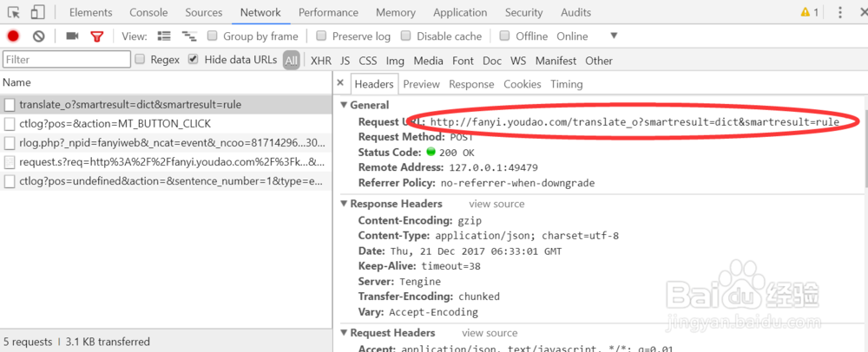Select the rlog.php?_npid=fanyiweb request row
868x352 pixels.
coord(166,143)
